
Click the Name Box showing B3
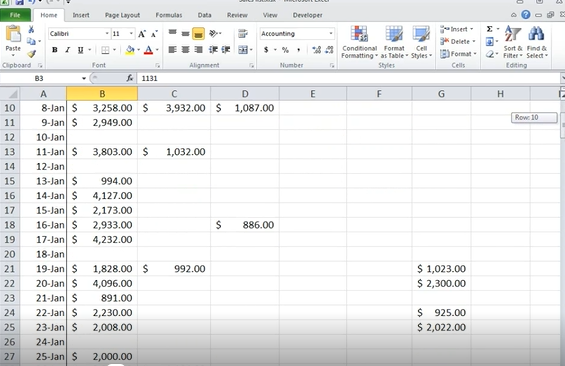pyautogui.click(x=39, y=78)
